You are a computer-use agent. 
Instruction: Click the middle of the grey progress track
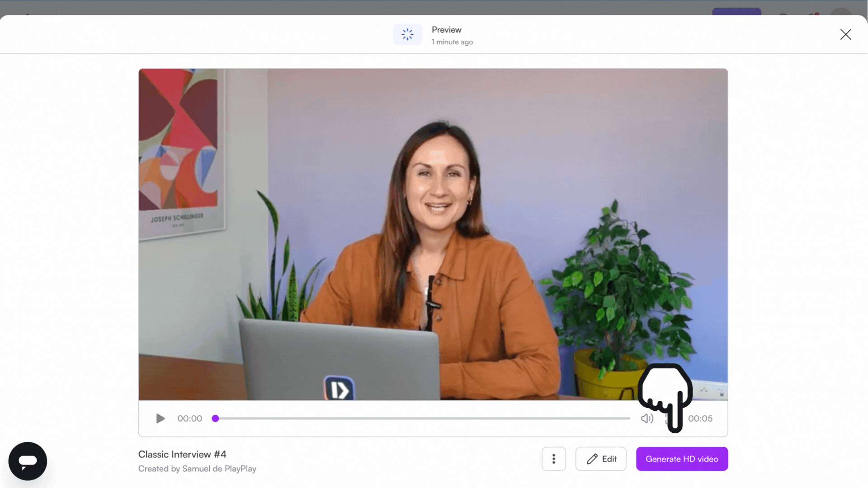[x=423, y=418]
